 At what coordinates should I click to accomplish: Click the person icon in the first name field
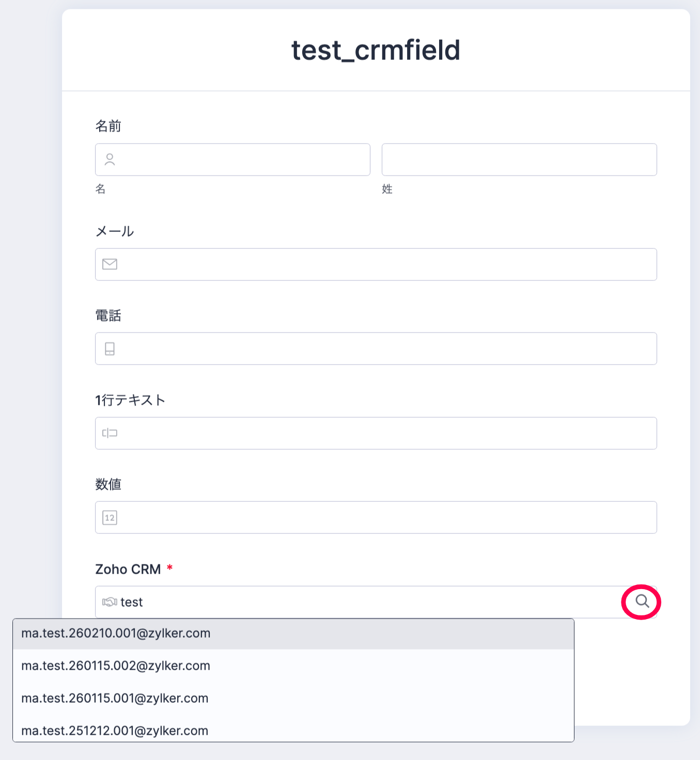[x=110, y=160]
